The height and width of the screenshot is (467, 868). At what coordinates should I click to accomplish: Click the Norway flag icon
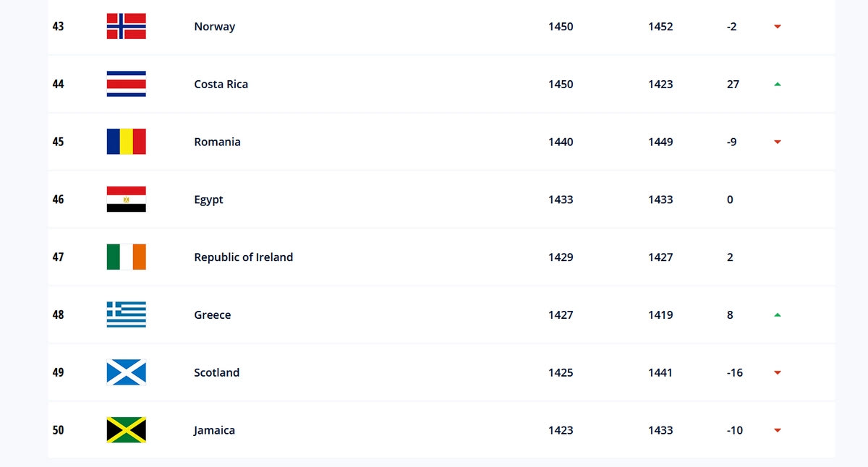click(127, 26)
